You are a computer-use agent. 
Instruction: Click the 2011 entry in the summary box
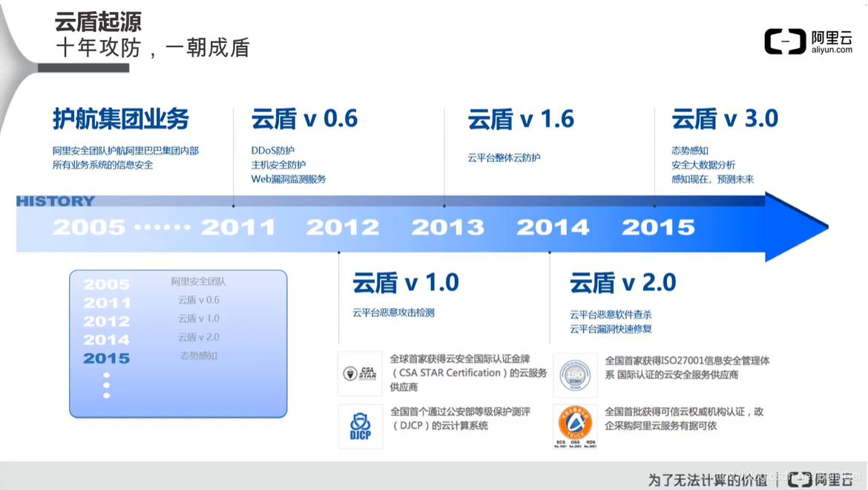[108, 304]
